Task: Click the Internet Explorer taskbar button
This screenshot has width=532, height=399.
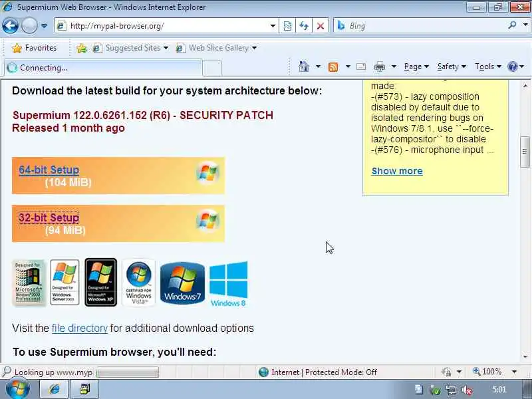Action: coord(55,389)
